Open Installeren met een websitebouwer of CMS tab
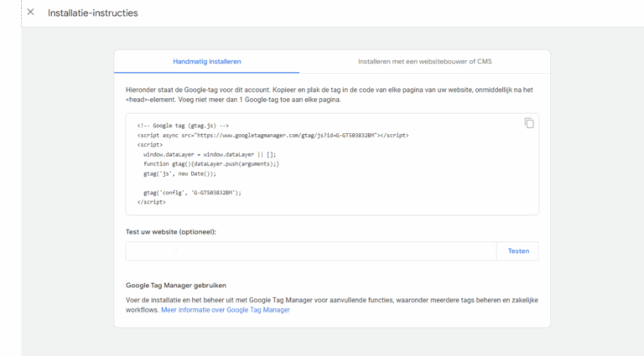 424,61
